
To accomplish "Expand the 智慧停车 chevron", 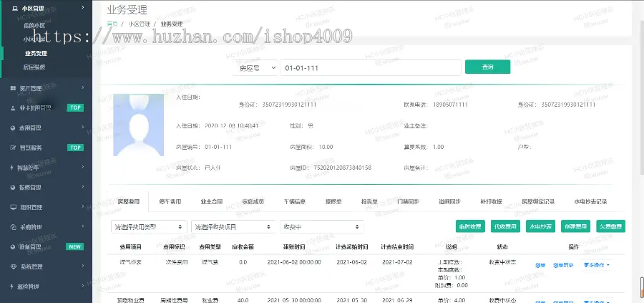I will coord(83,167).
